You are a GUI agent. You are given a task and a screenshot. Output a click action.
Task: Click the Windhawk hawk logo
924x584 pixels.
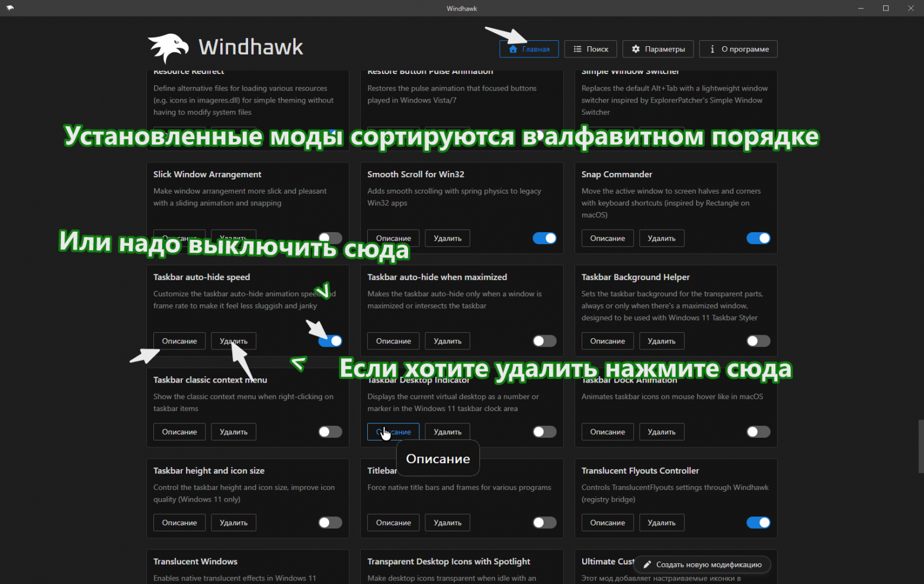(x=168, y=47)
